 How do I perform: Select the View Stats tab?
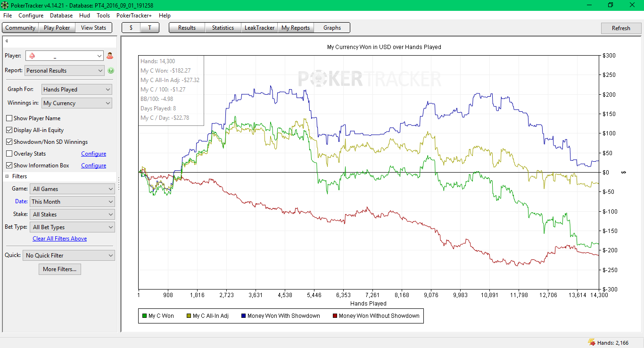[x=93, y=28]
